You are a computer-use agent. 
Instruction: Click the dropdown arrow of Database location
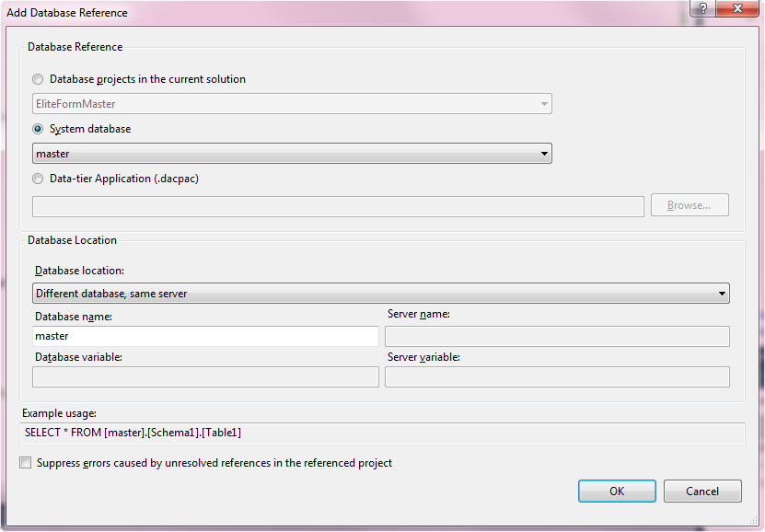722,294
